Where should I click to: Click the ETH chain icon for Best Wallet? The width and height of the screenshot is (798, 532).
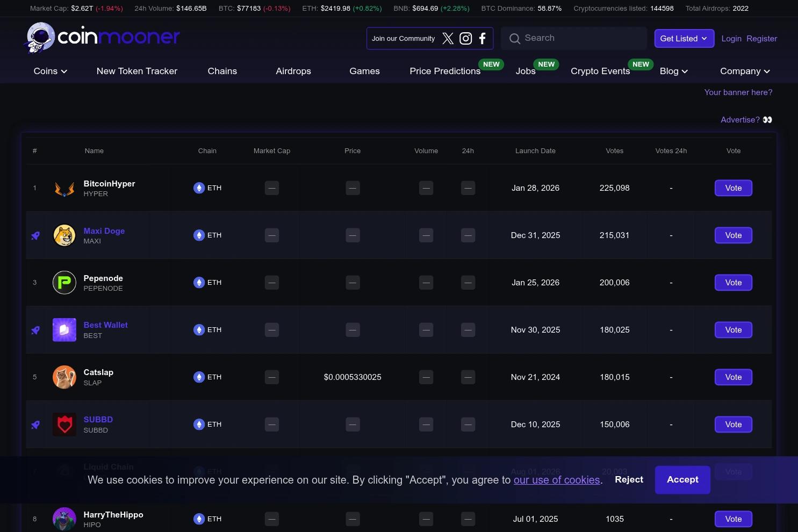click(x=199, y=330)
